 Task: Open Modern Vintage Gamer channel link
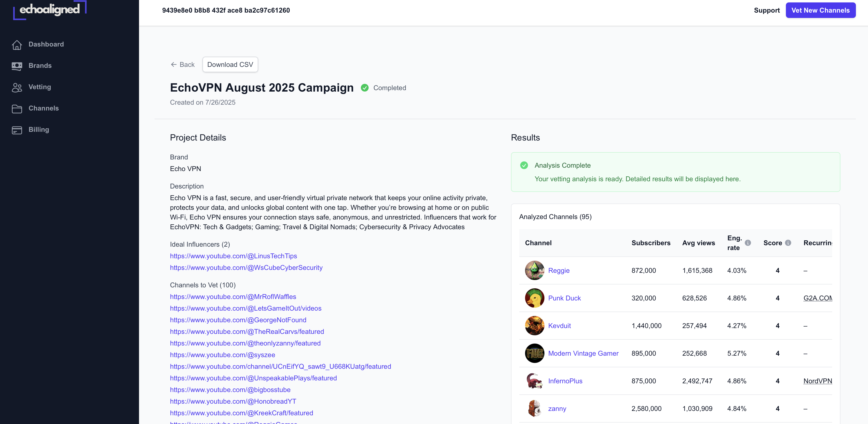pos(583,353)
